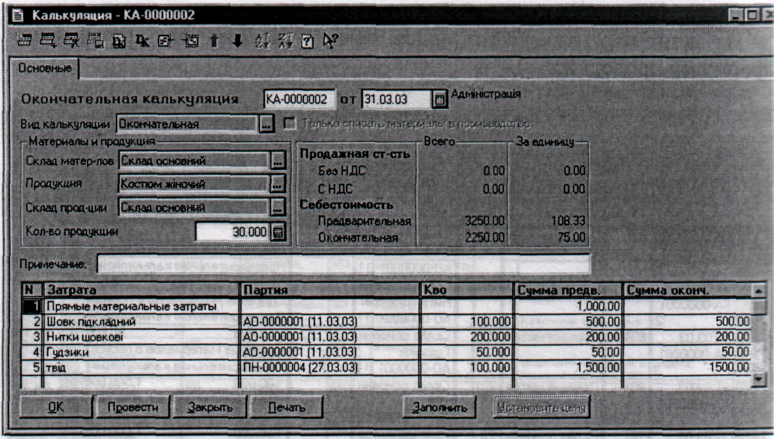Maximize the Калькуляция window
The image size is (774, 439).
pyautogui.click(x=752, y=15)
